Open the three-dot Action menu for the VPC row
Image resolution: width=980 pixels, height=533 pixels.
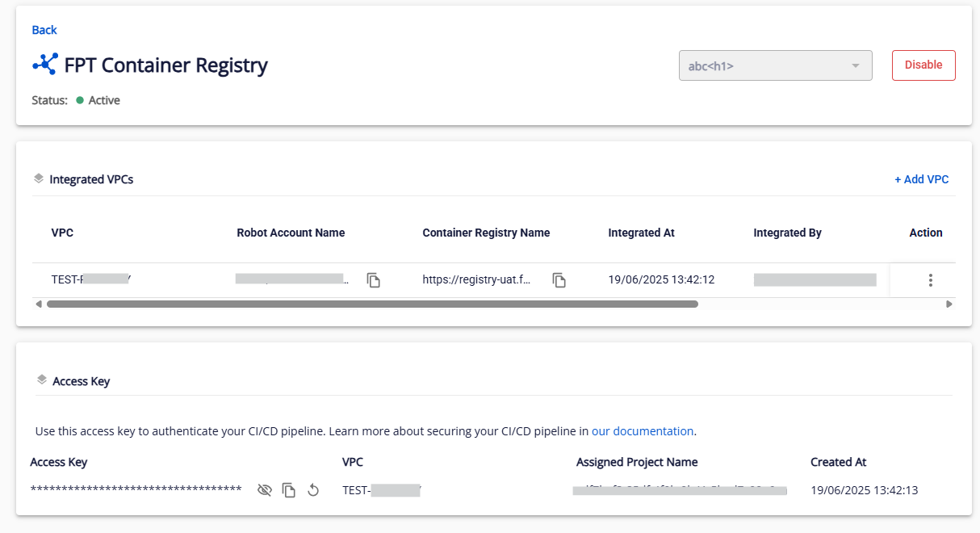[x=930, y=280]
